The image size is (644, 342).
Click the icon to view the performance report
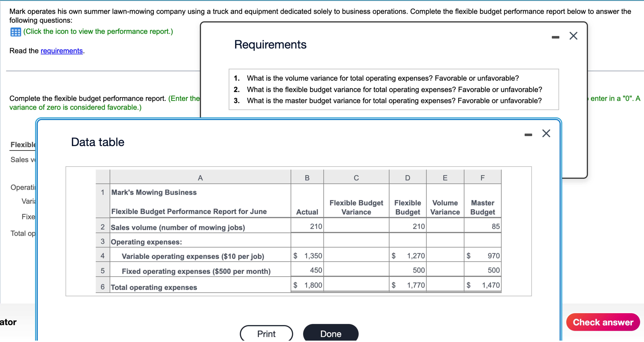(15, 32)
